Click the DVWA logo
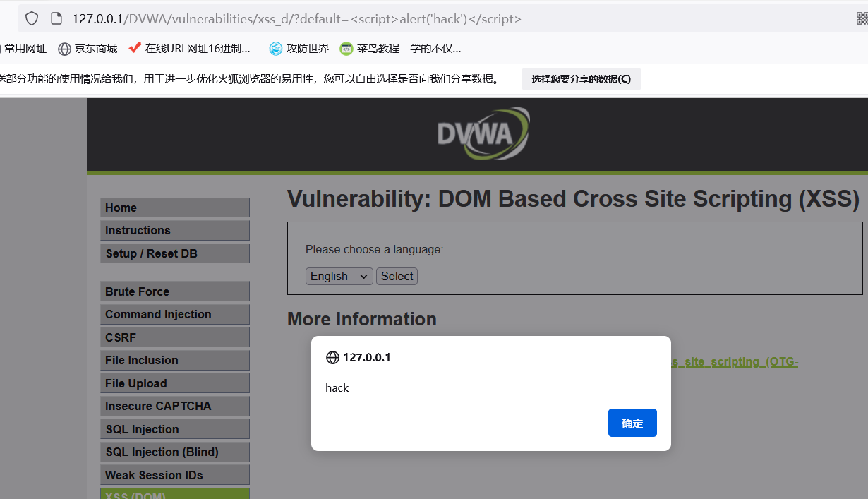The image size is (868, 499). pos(483,133)
